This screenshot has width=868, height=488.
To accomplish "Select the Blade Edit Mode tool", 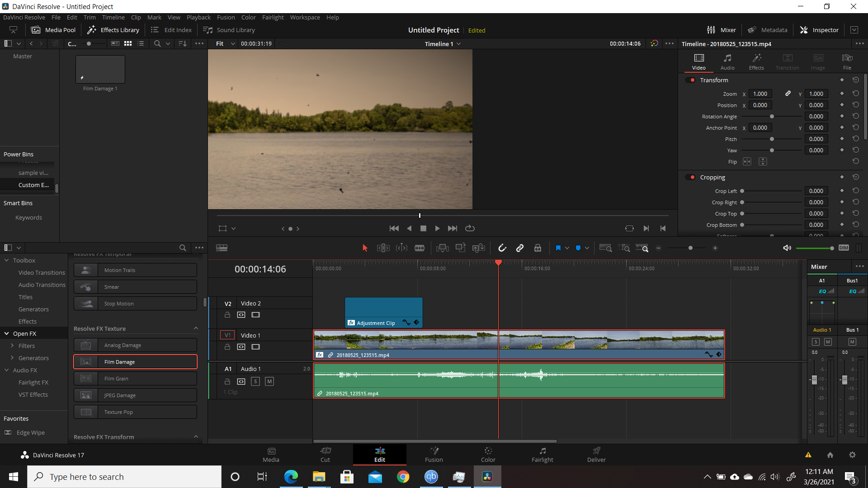I will tap(420, 248).
